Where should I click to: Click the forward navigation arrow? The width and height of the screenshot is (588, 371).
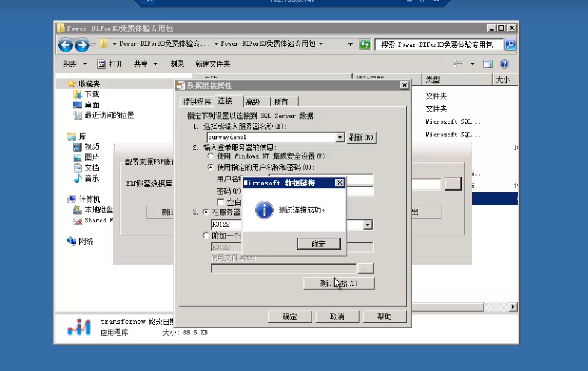(x=82, y=44)
